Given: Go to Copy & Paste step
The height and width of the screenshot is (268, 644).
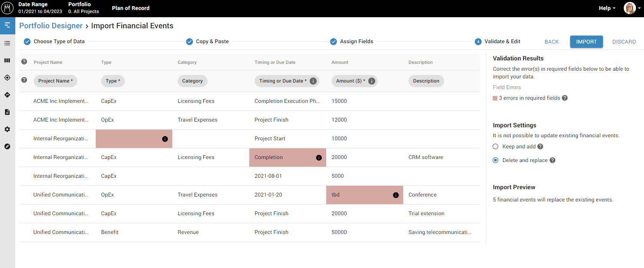Looking at the screenshot, I should pyautogui.click(x=212, y=41).
